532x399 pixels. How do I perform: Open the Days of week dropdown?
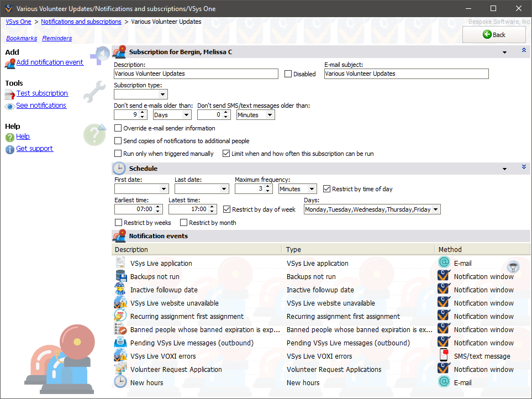(x=436, y=209)
